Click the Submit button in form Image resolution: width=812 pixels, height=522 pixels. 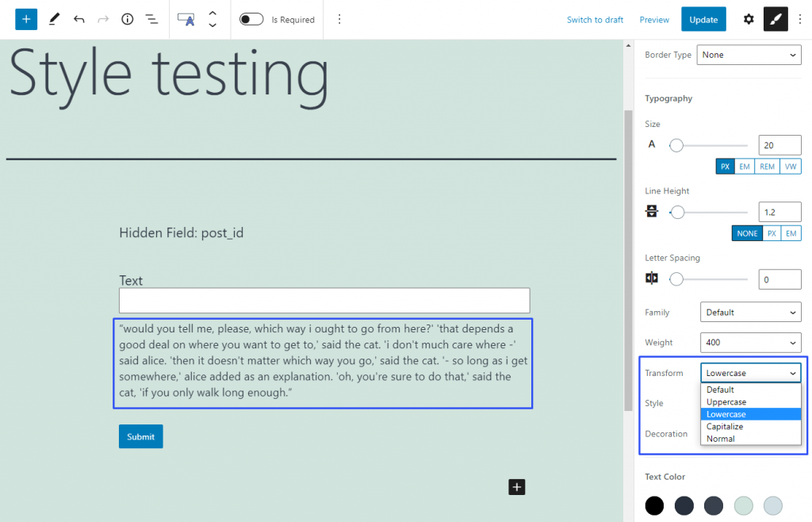pos(141,436)
